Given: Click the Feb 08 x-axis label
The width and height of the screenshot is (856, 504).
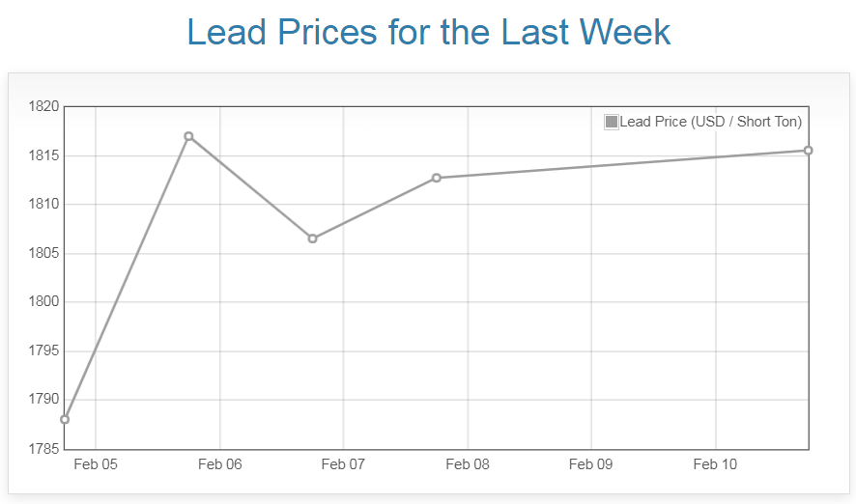Looking at the screenshot, I should tap(468, 464).
